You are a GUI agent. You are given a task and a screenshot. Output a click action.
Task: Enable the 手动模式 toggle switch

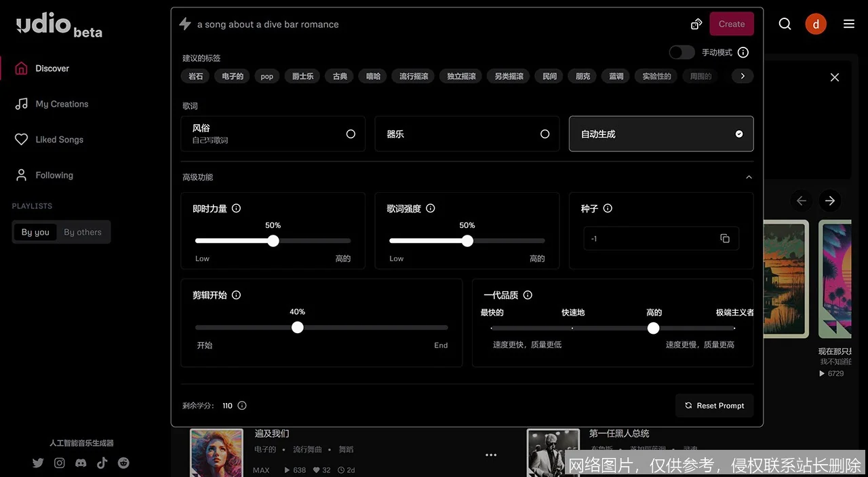[x=682, y=52]
